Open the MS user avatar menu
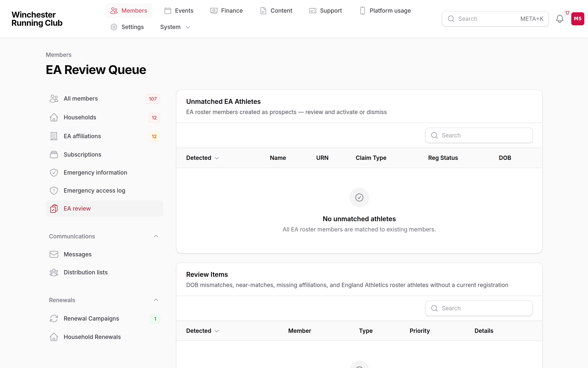The image size is (588, 368). click(578, 19)
